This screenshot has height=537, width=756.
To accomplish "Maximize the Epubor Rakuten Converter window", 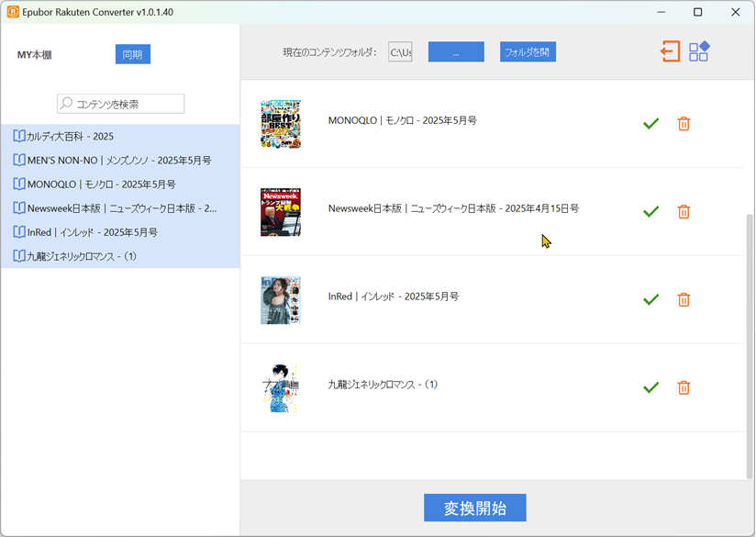I will (697, 12).
